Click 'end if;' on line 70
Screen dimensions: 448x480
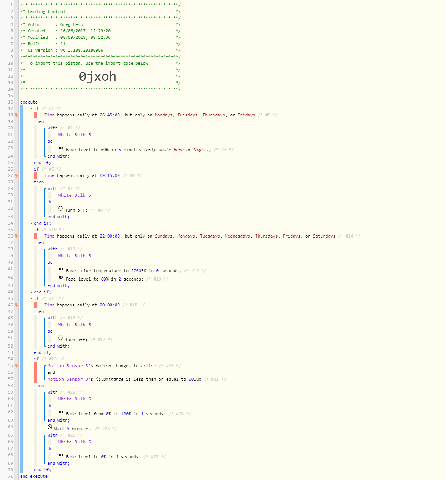point(42,470)
